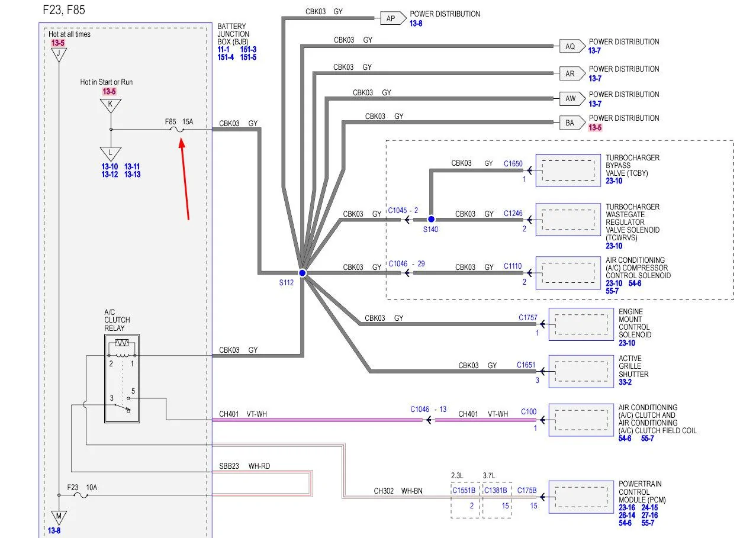Open 23-16 link under Powertrain Control Module
Screen dimensions: 756x538
(627, 508)
